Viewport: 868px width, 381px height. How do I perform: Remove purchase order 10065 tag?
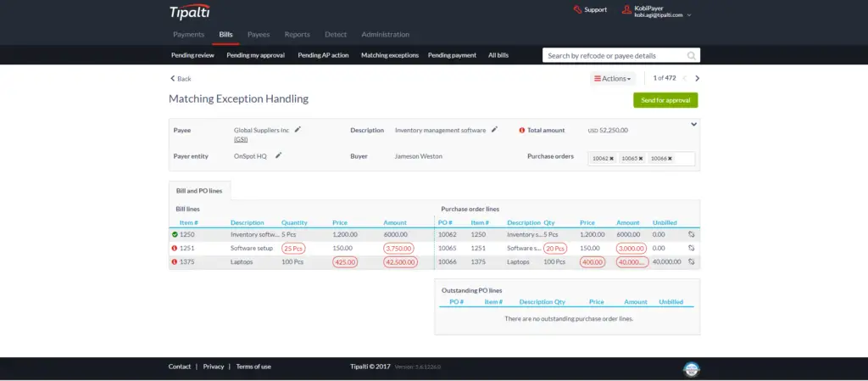[640, 159]
